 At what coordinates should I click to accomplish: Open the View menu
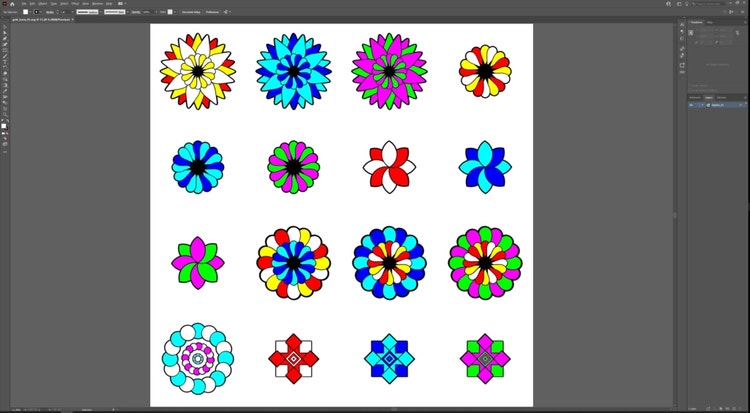tap(86, 4)
